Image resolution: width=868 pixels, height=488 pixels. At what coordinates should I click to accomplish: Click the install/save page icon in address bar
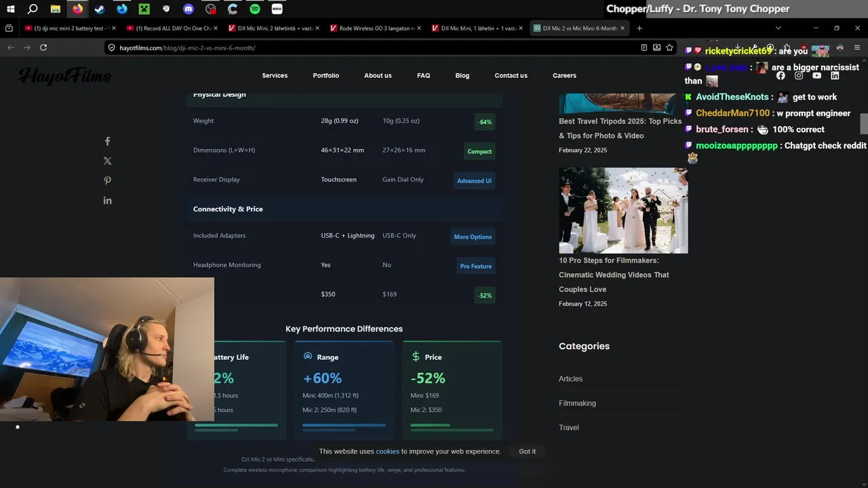click(656, 47)
